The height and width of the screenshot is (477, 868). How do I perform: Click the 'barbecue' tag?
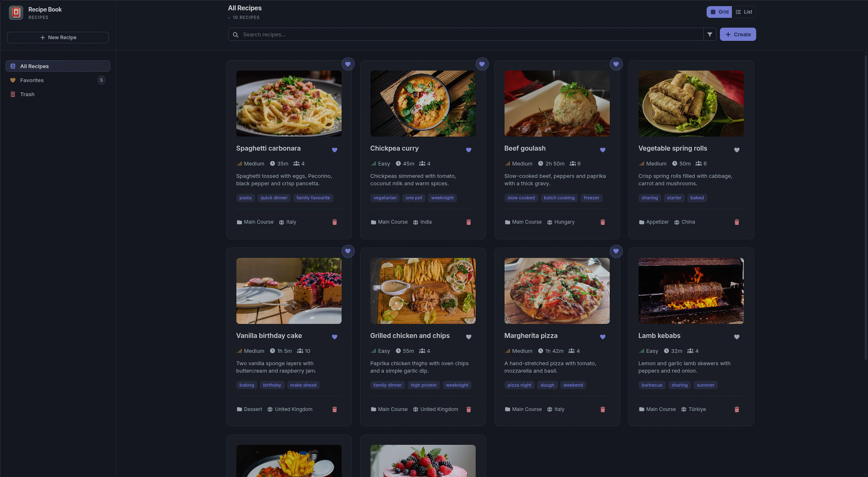(652, 385)
